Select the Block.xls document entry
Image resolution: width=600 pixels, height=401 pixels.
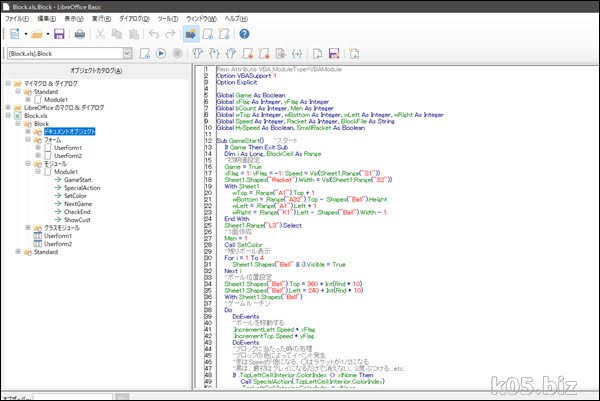click(36, 115)
